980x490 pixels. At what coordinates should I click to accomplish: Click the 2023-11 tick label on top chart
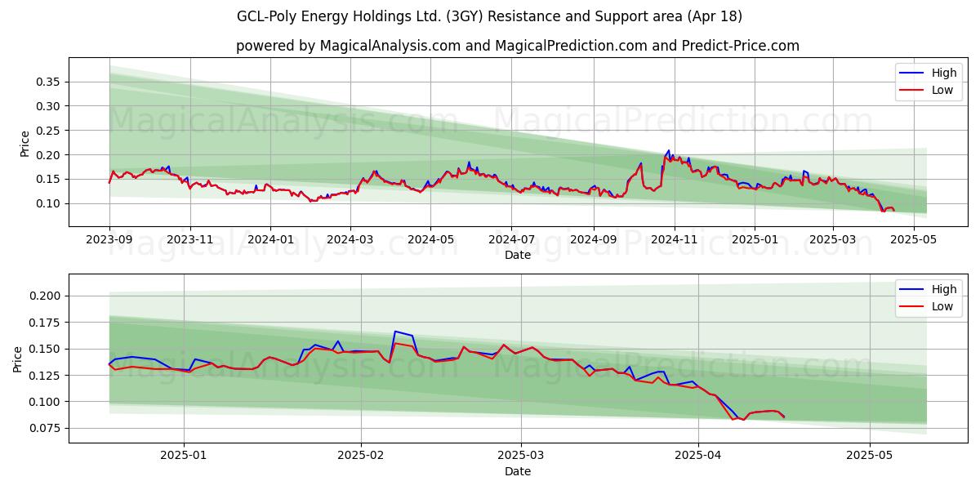click(x=190, y=238)
